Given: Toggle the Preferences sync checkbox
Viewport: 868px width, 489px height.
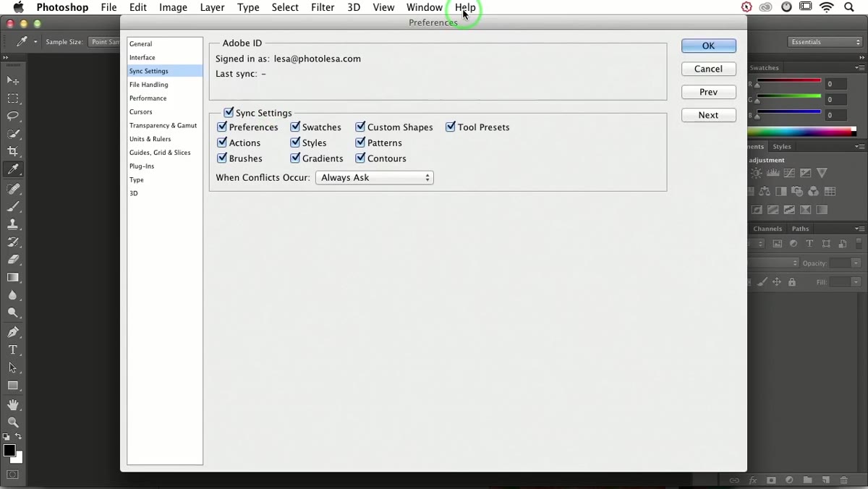Looking at the screenshot, I should click(222, 127).
